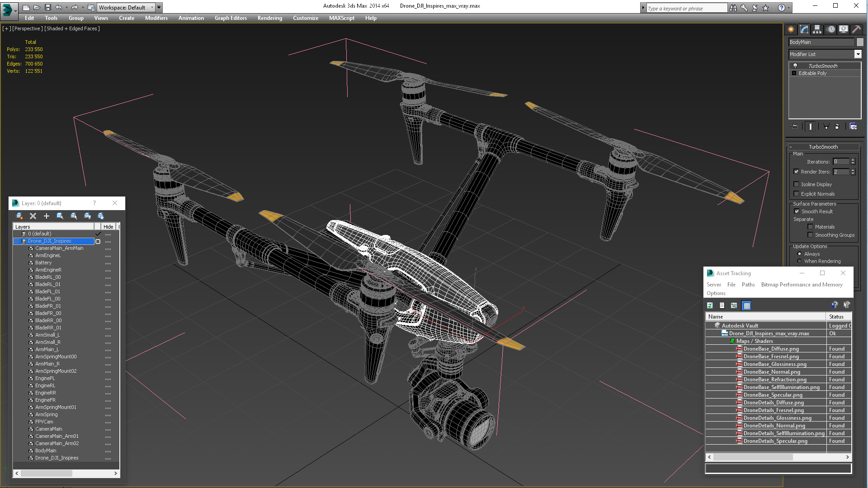Click the Project Folder icon beside the workspace selector

pyautogui.click(x=91, y=7)
